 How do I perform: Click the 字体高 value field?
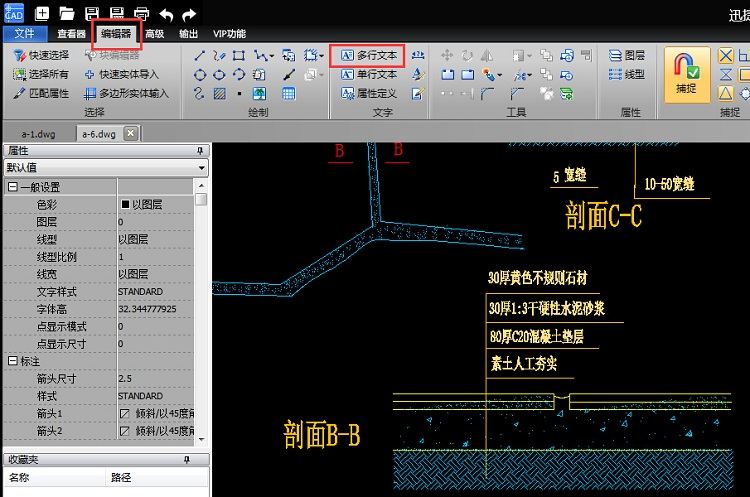tap(155, 309)
